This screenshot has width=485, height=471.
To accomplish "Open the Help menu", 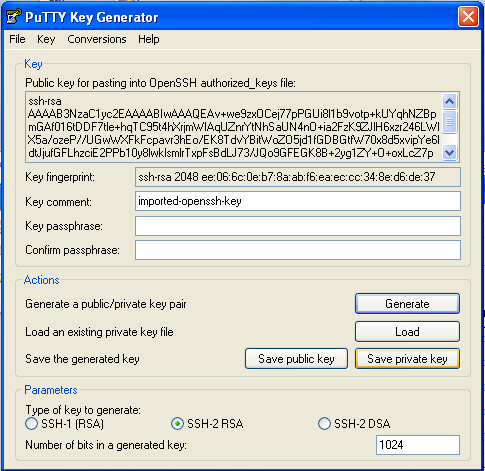I will pyautogui.click(x=149, y=39).
